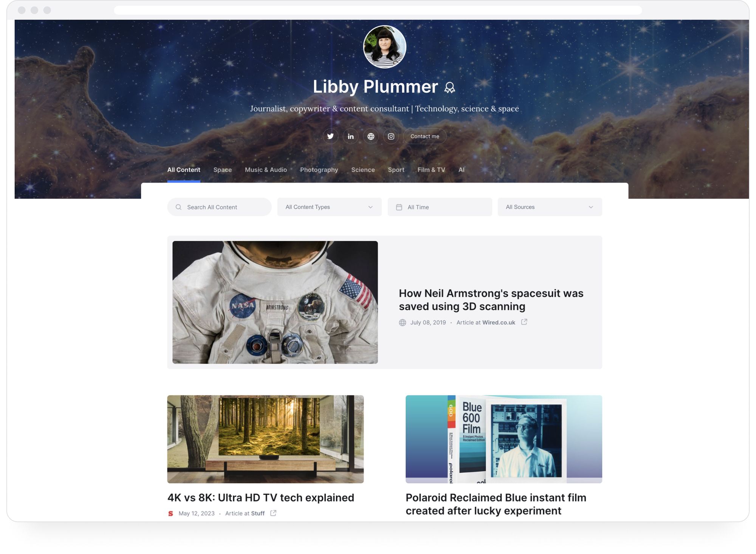The width and height of the screenshot is (756, 554).
Task: Click the Contact me button
Action: click(424, 136)
